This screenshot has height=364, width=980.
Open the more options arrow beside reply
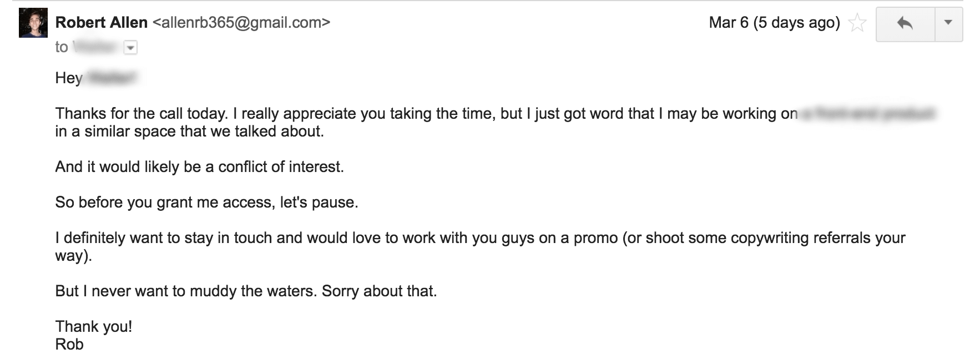(x=948, y=23)
